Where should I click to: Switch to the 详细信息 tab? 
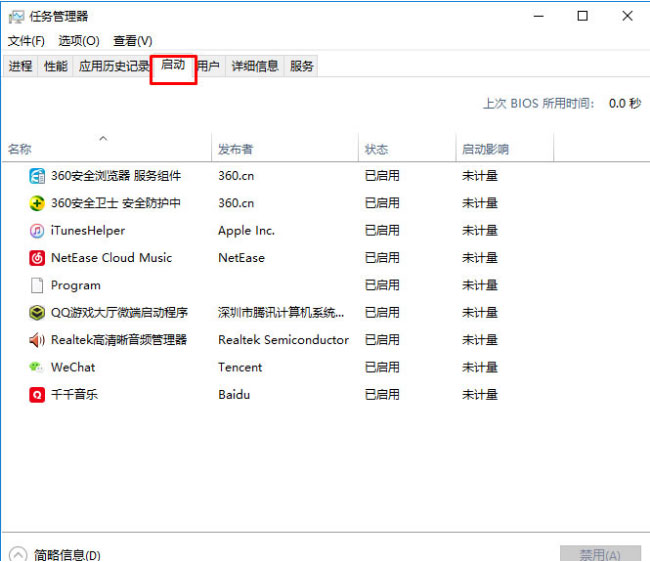(x=255, y=66)
